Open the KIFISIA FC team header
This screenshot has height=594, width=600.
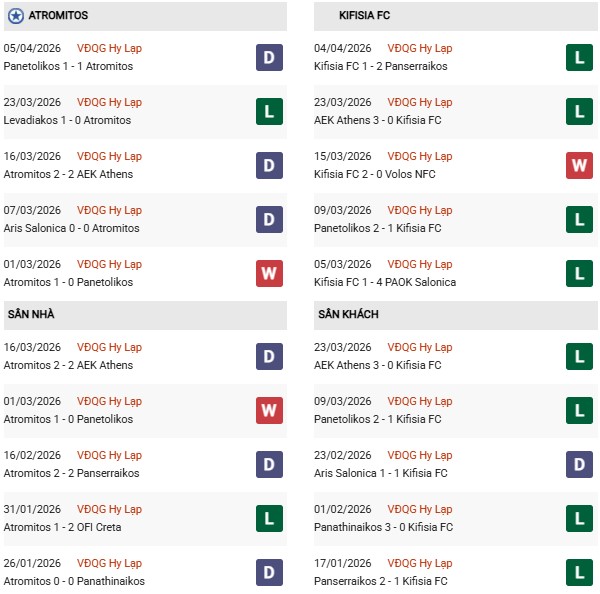[367, 16]
